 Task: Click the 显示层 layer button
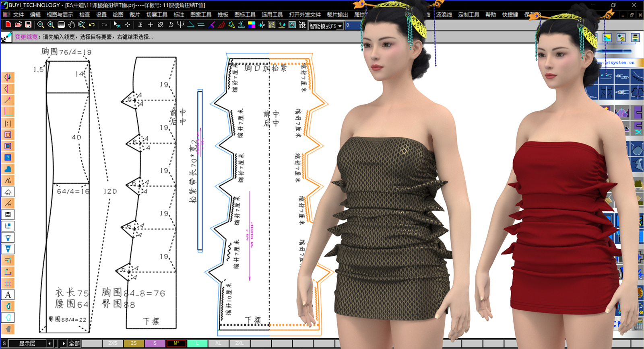tap(27, 343)
